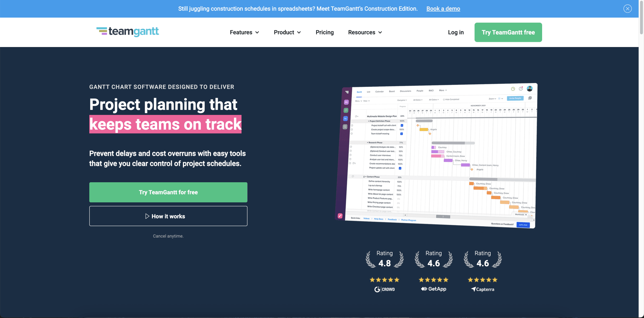Viewport: 644px width, 318px height.
Task: Close the blue announcement banner
Action: (x=627, y=9)
